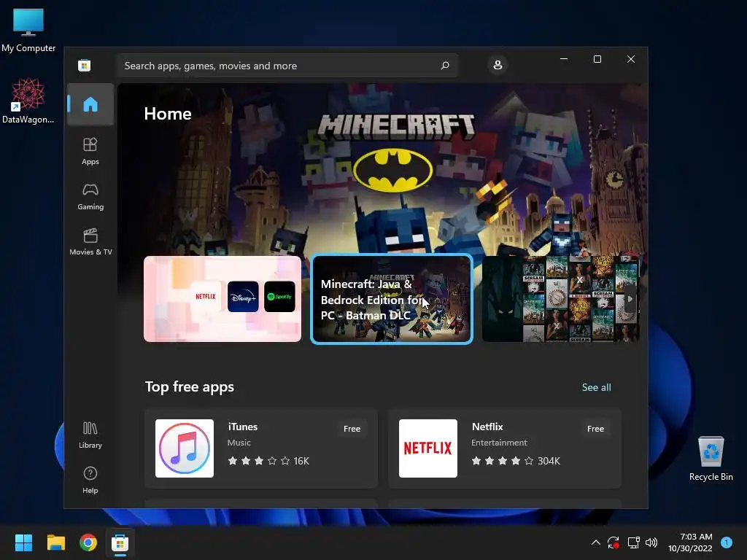Launch Google Chrome from taskbar
747x560 pixels.
tap(88, 542)
